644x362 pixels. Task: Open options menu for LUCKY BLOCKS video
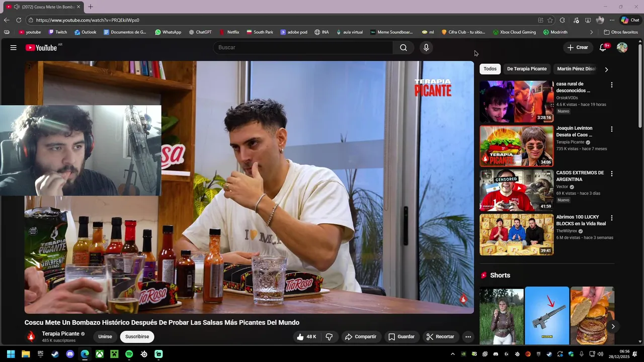click(612, 218)
